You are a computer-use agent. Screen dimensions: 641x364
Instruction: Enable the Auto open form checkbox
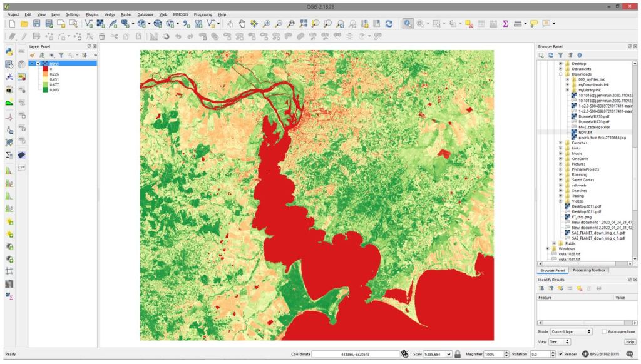604,331
